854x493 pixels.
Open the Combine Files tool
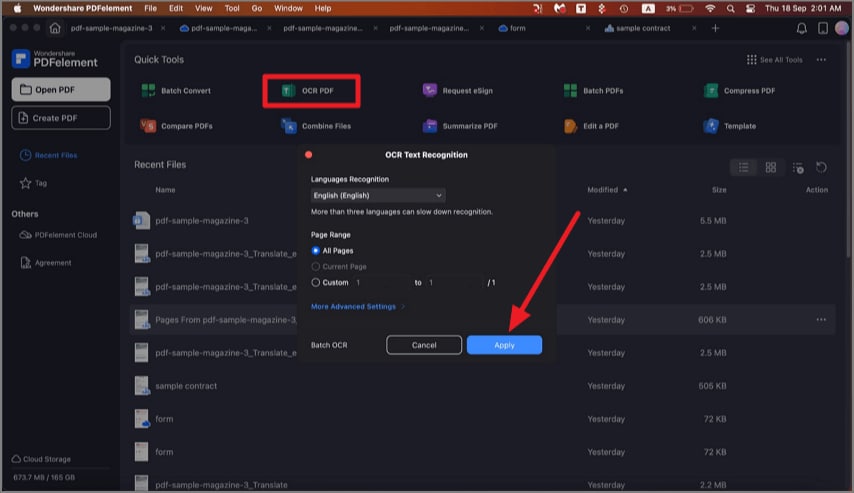(x=316, y=126)
